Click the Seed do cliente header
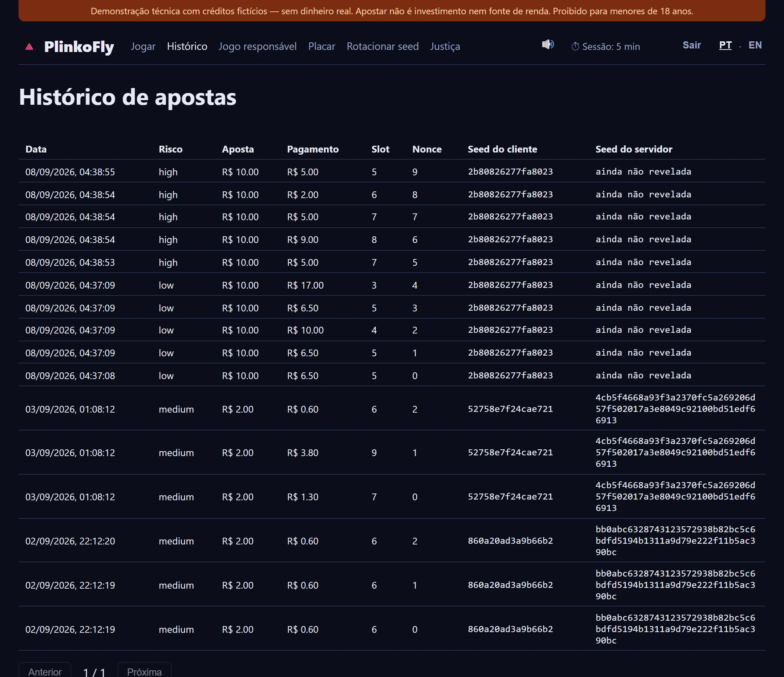The height and width of the screenshot is (677, 784). [502, 149]
